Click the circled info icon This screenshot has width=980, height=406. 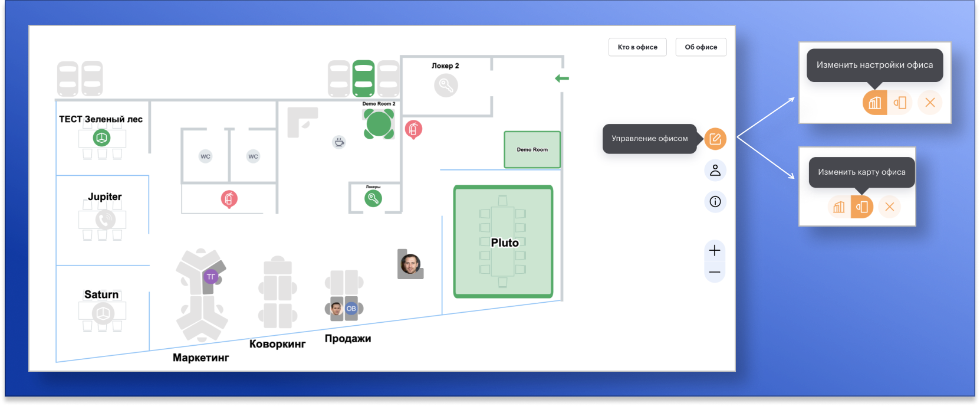point(715,202)
